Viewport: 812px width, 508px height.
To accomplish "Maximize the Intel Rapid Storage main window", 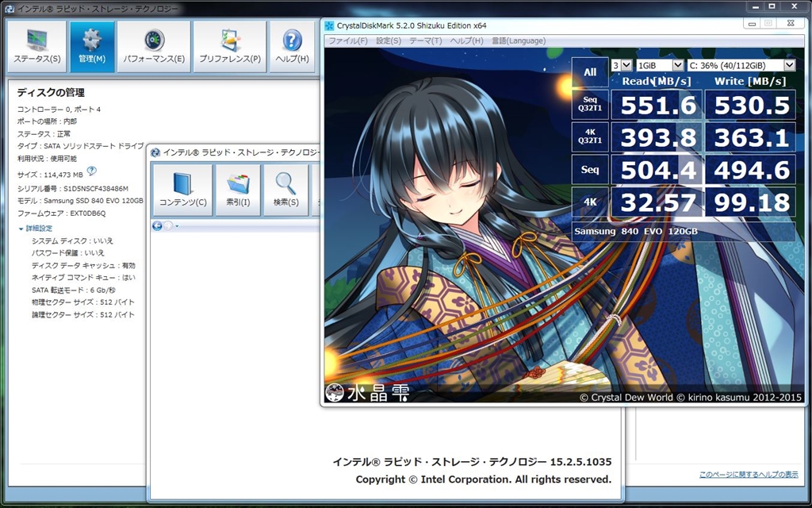I will (772, 6).
